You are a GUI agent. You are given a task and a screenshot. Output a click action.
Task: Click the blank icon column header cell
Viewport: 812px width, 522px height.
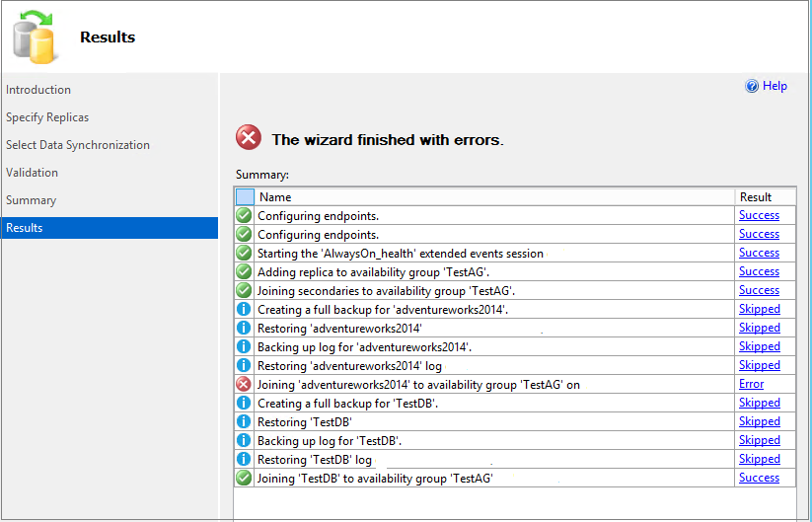[x=245, y=196]
